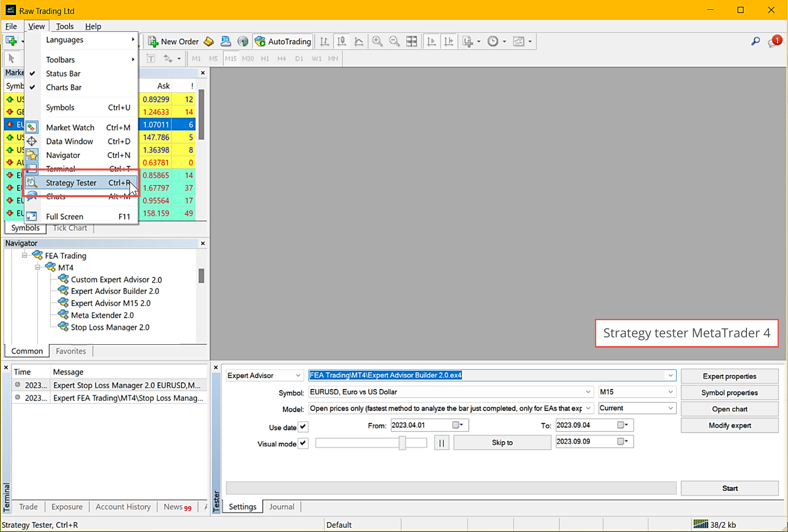Image resolution: width=788 pixels, height=532 pixels.
Task: Switch to the Tick Chart tab
Action: (x=70, y=228)
